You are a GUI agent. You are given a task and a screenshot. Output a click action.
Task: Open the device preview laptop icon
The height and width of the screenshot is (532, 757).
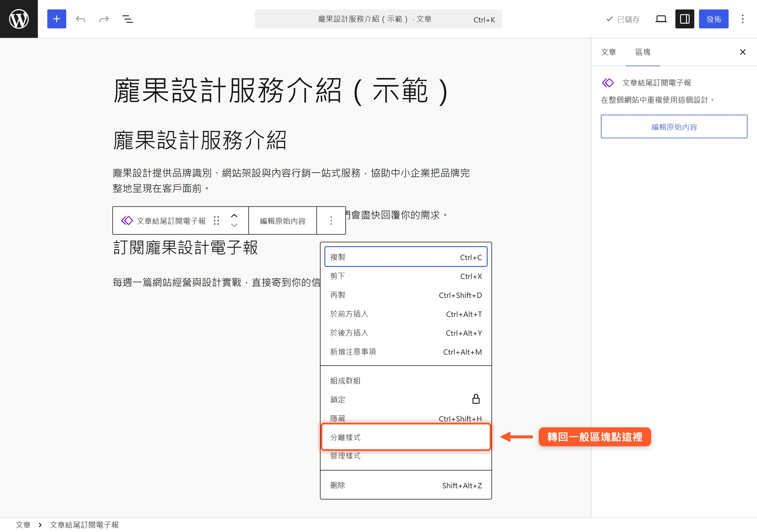tap(661, 19)
